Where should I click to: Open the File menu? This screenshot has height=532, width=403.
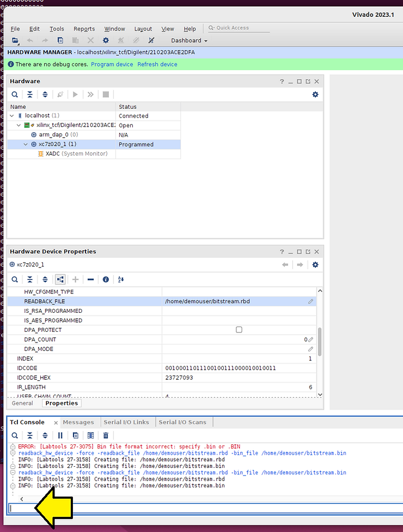pyautogui.click(x=15, y=29)
